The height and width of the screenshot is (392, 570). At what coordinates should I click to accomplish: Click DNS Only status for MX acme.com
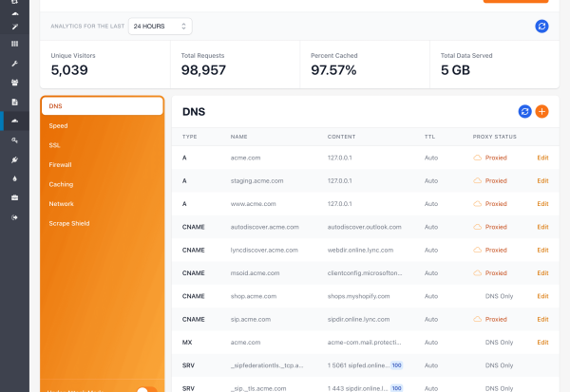[x=499, y=343]
